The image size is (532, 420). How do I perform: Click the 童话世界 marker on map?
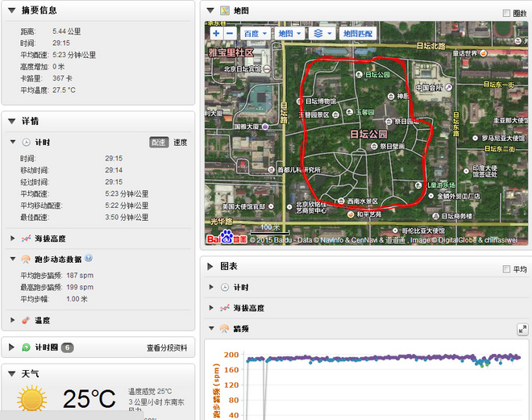(x=483, y=53)
